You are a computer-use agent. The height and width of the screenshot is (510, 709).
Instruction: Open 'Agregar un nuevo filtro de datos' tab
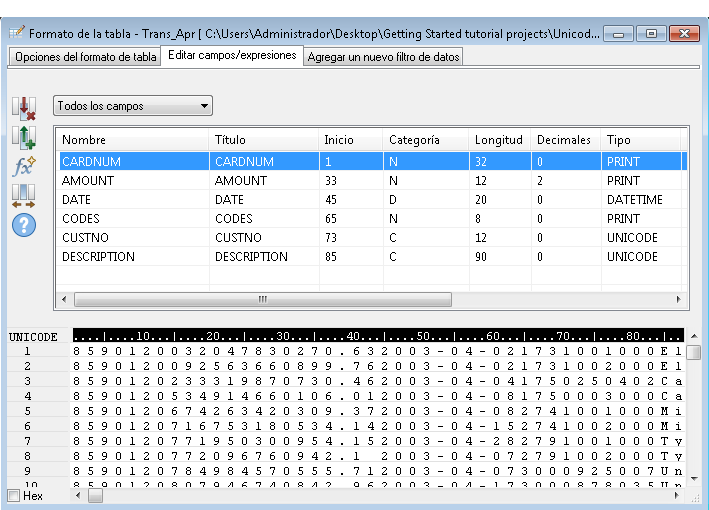tap(383, 57)
